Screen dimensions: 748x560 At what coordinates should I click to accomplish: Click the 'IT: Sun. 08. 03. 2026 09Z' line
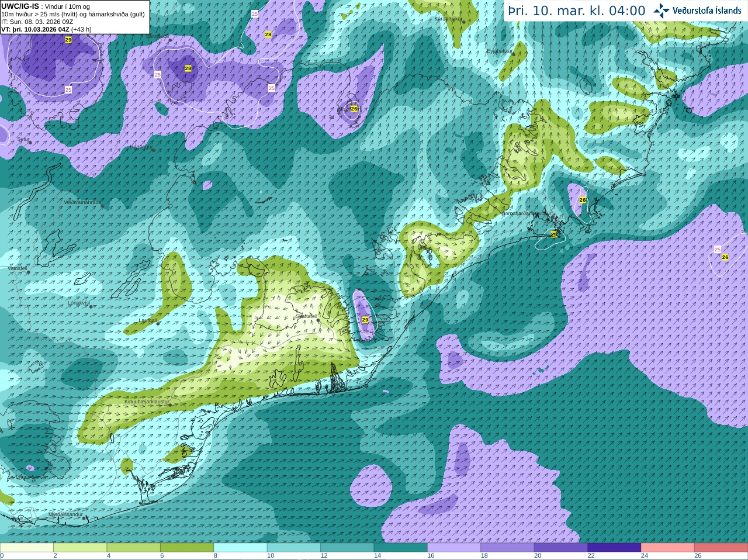click(x=37, y=22)
